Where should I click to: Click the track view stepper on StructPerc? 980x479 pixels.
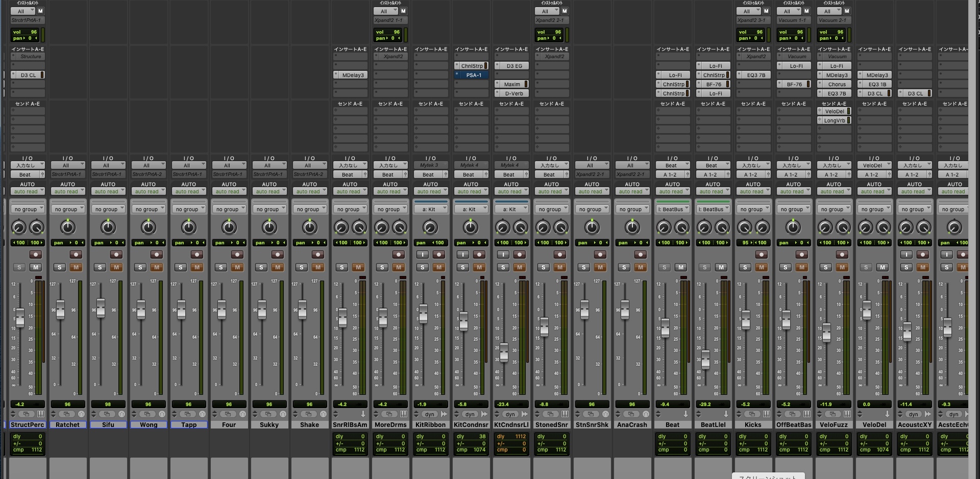13,414
